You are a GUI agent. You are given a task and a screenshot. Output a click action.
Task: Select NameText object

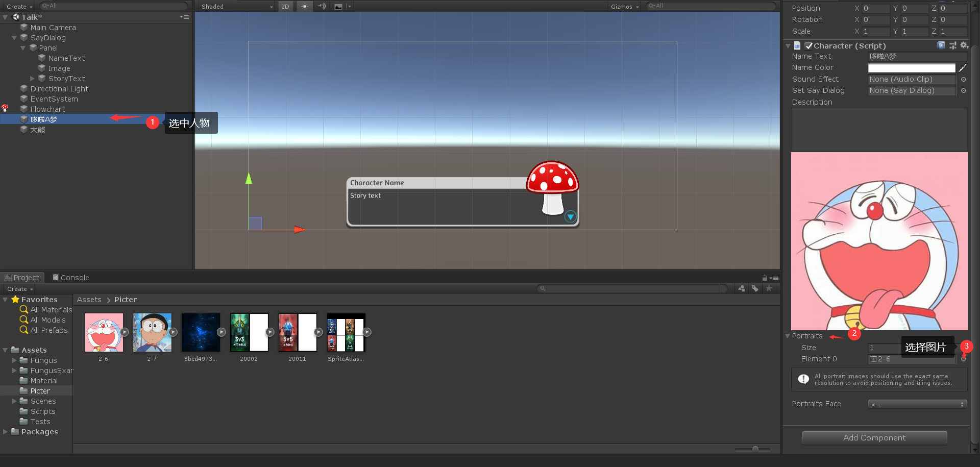(66, 58)
